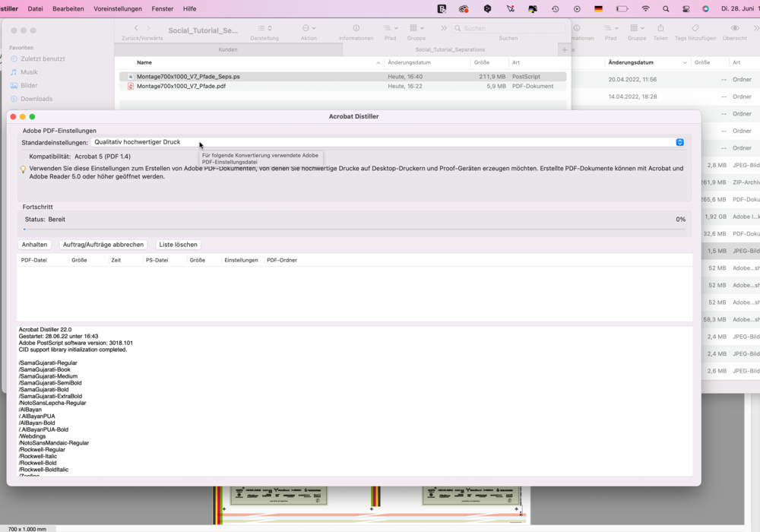Click the PDF-Datei column header in Distiller

click(x=34, y=260)
